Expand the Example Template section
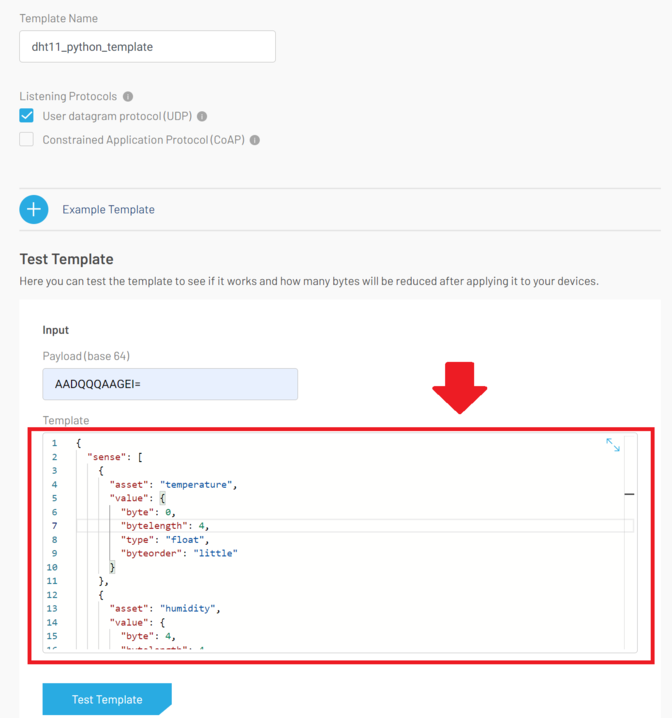The height and width of the screenshot is (718, 672). coord(108,209)
